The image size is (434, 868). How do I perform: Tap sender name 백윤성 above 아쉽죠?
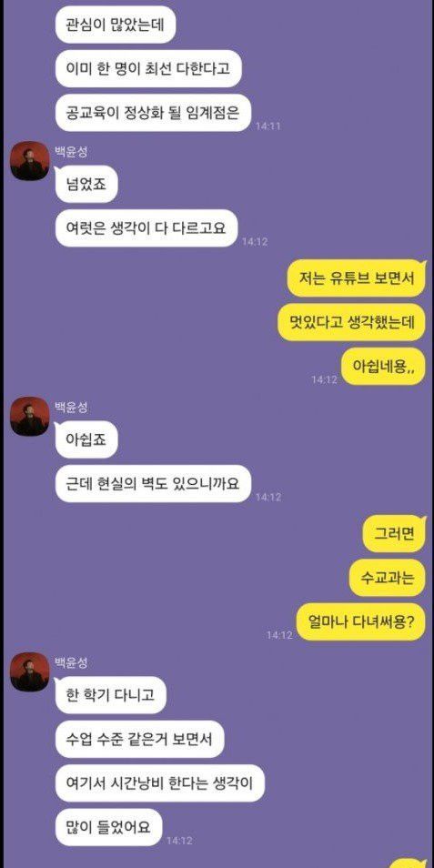[71, 408]
